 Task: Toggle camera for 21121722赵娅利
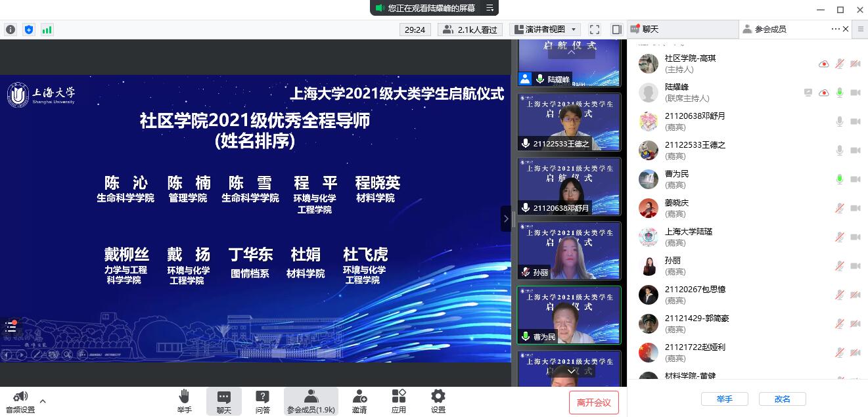point(856,353)
